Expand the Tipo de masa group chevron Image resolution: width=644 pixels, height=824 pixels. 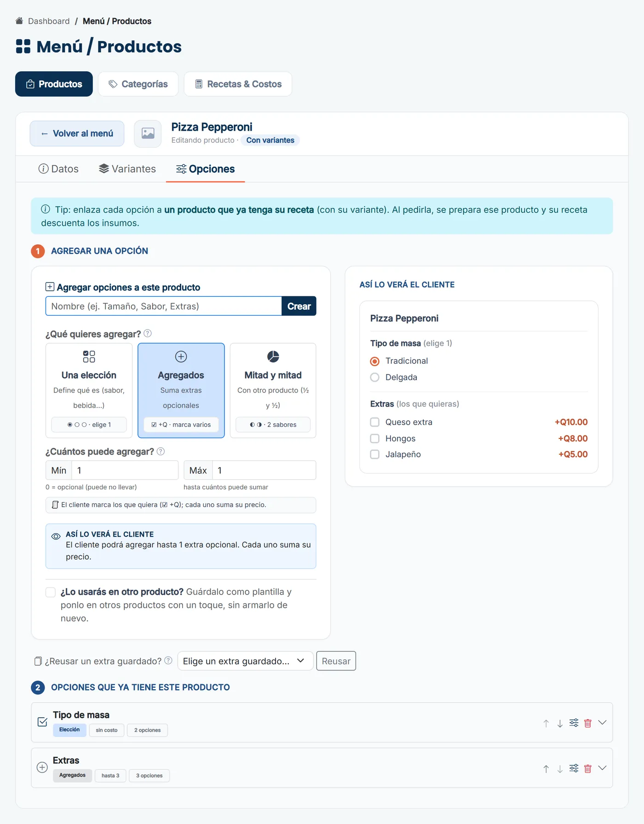[x=602, y=722]
